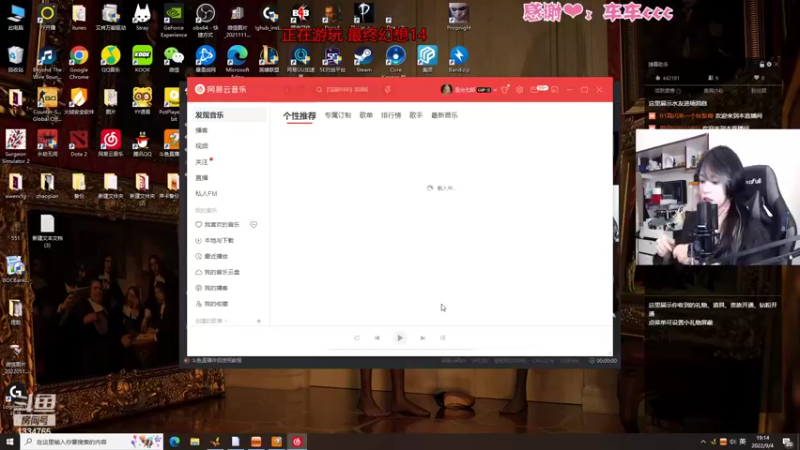
Task: Open File Explorer from the taskbar
Action: [x=195, y=441]
